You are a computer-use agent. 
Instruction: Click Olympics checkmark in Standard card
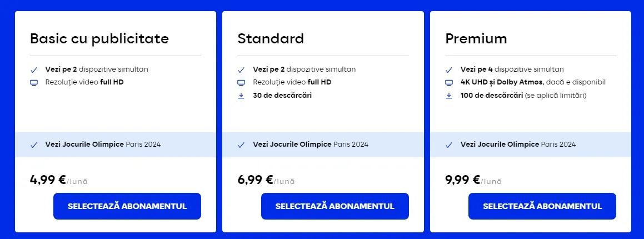point(241,145)
